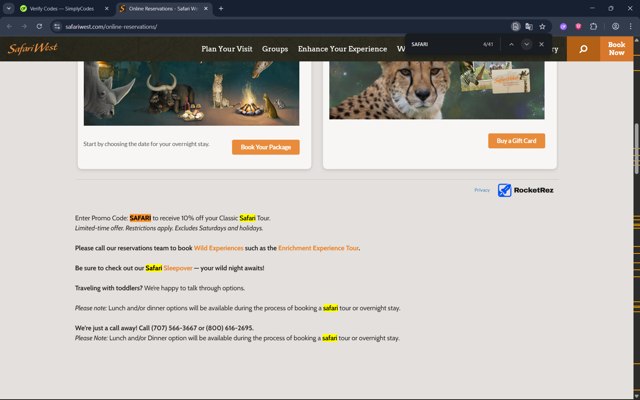
Task: Click the phone number line starting "We're just a call away!"
Action: point(164,328)
